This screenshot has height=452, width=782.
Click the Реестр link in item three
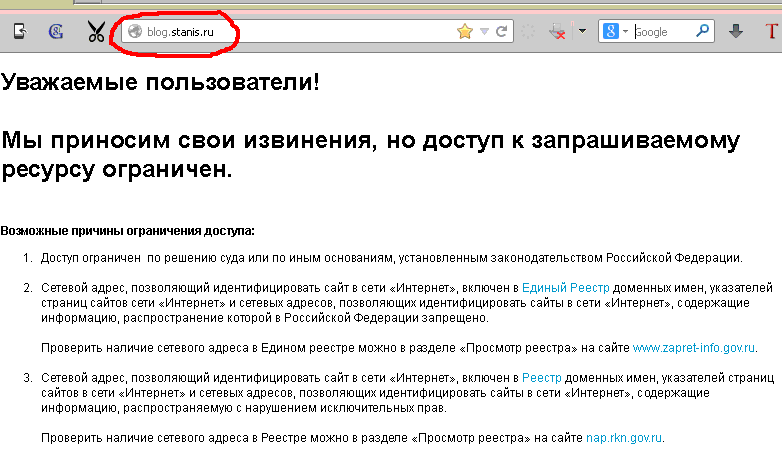[542, 378]
